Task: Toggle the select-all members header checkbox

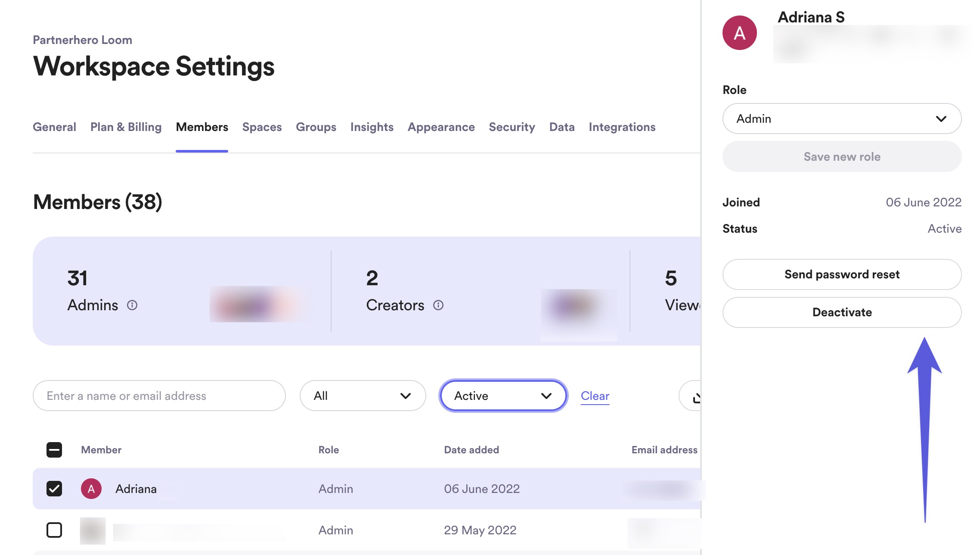Action: pyautogui.click(x=54, y=450)
